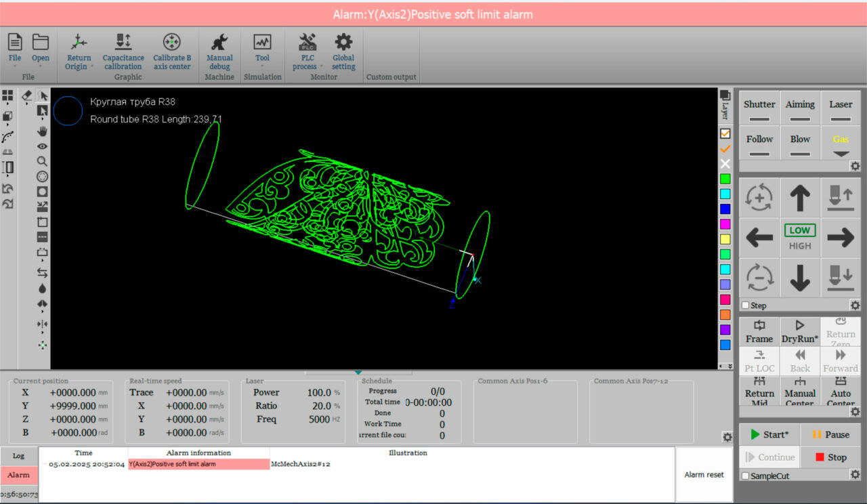Click the Manual Center button
This screenshot has height=504, width=867.
800,391
